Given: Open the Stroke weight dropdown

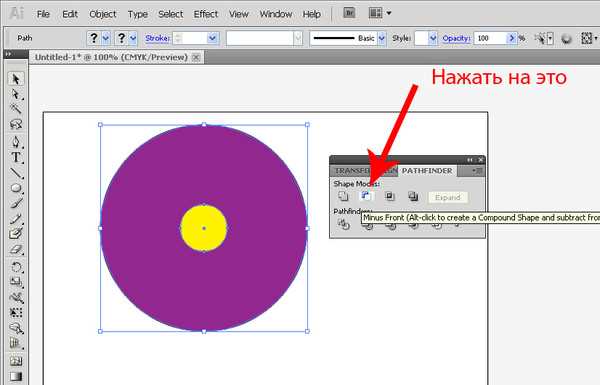Looking at the screenshot, I should click(213, 38).
